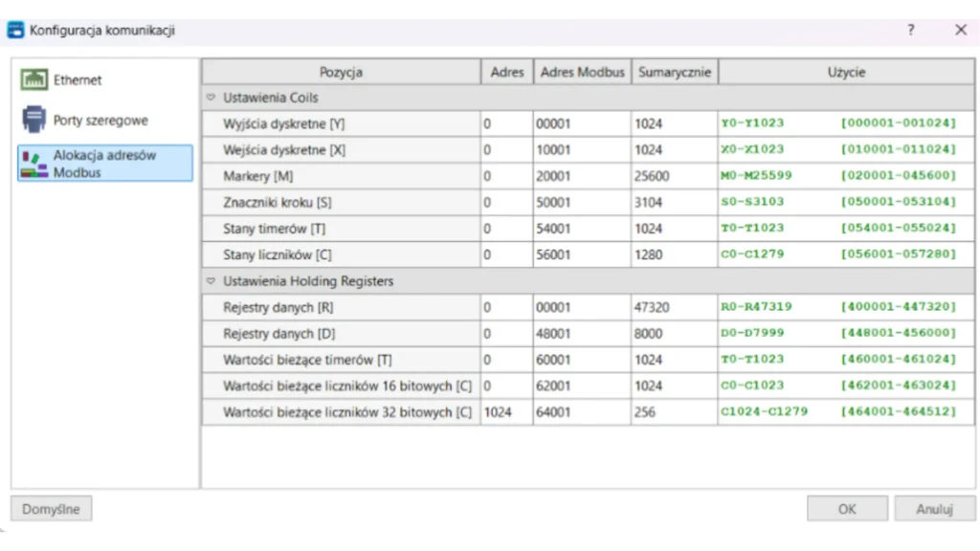Image resolution: width=980 pixels, height=551 pixels.
Task: Click Modbus address 54001 for Stany timerów
Action: tap(582, 229)
